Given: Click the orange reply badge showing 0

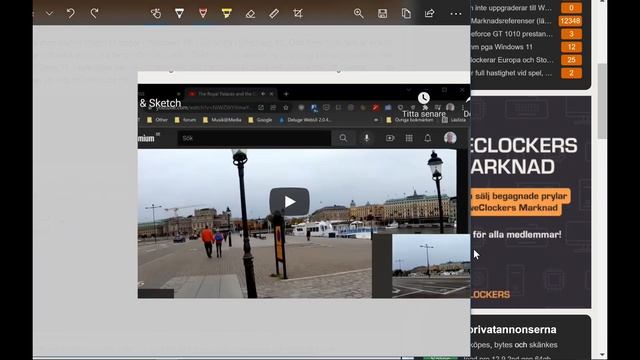Looking at the screenshot, I should pos(571,8).
